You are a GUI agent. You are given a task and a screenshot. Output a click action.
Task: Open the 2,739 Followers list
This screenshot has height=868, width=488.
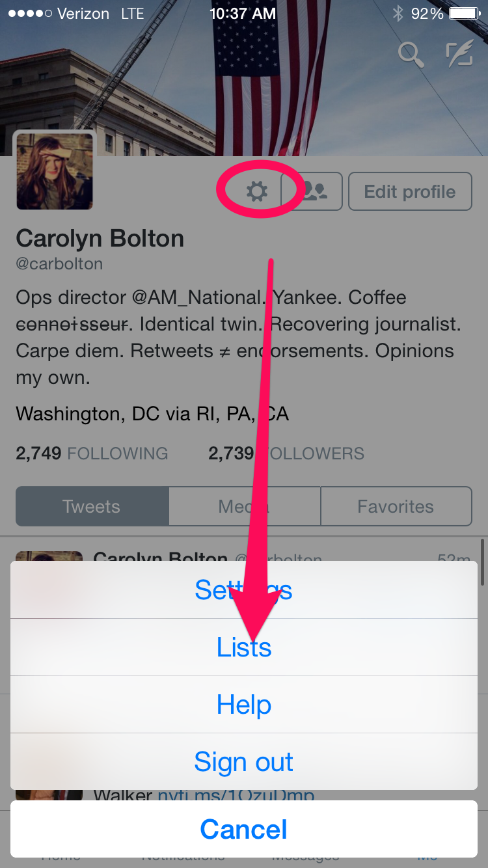point(286,454)
